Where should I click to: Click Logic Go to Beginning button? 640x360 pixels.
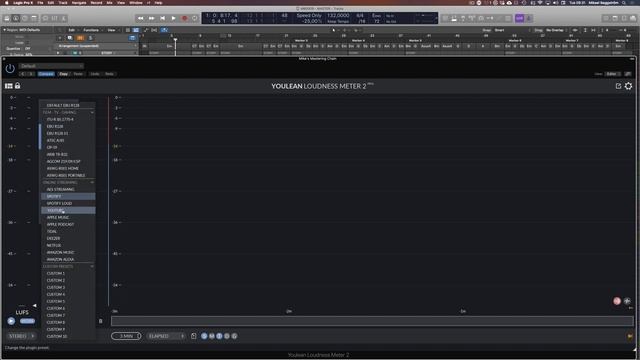click(162, 18)
